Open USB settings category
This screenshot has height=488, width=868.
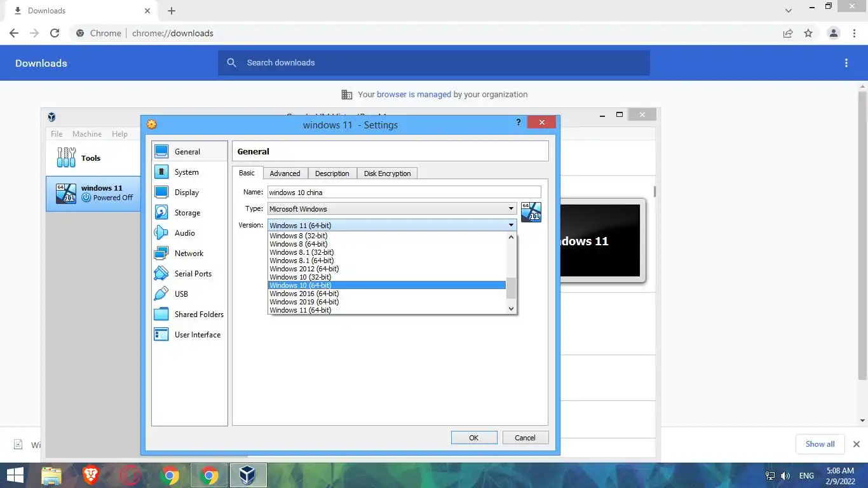pyautogui.click(x=189, y=294)
